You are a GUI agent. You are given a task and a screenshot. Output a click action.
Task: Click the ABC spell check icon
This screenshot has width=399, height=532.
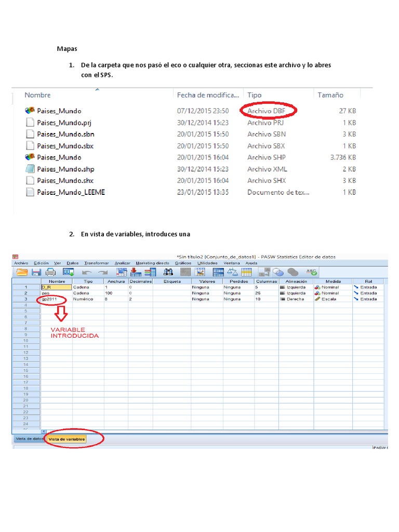(x=311, y=272)
